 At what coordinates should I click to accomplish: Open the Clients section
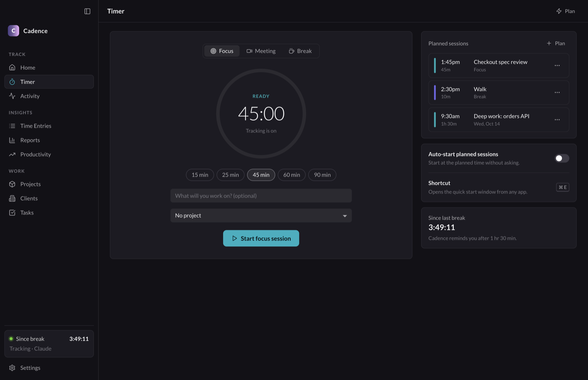pos(49,199)
